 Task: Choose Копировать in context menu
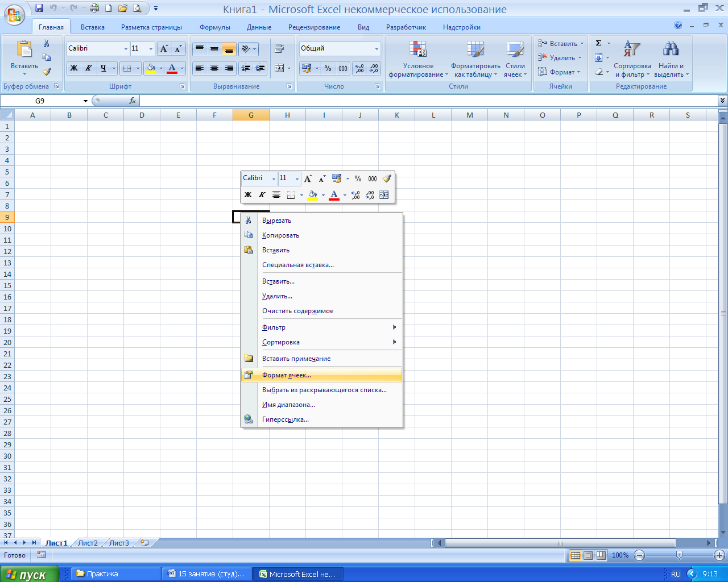click(322, 235)
